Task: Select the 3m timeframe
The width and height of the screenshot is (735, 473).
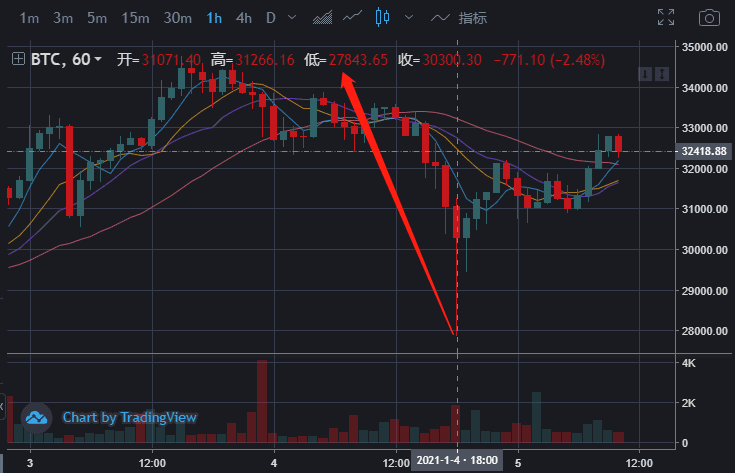Action: [63, 18]
